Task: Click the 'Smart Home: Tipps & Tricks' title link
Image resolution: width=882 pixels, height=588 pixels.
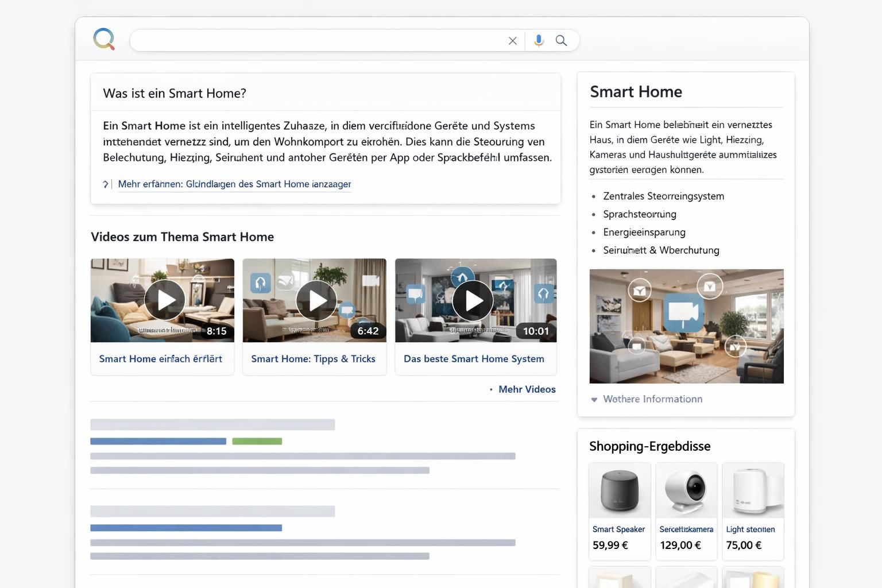Action: tap(313, 359)
